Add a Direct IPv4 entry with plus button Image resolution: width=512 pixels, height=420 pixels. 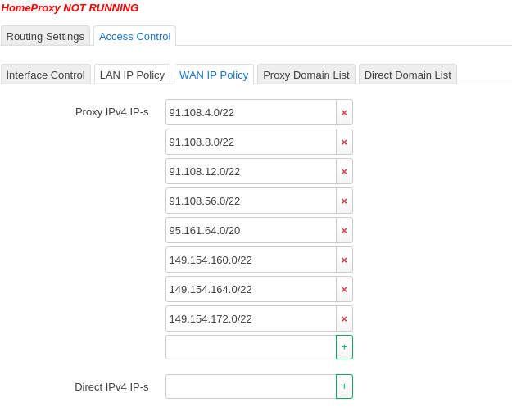344,386
